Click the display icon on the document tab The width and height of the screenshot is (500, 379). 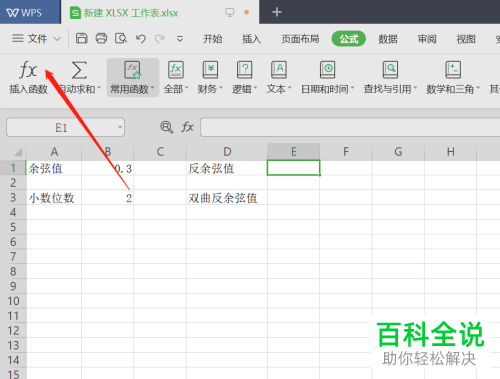pyautogui.click(x=229, y=13)
